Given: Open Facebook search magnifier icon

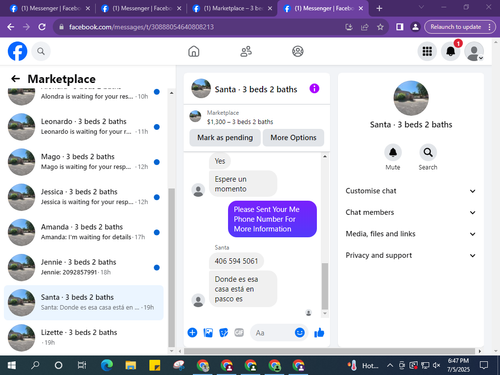Looking at the screenshot, I should pyautogui.click(x=41, y=51).
